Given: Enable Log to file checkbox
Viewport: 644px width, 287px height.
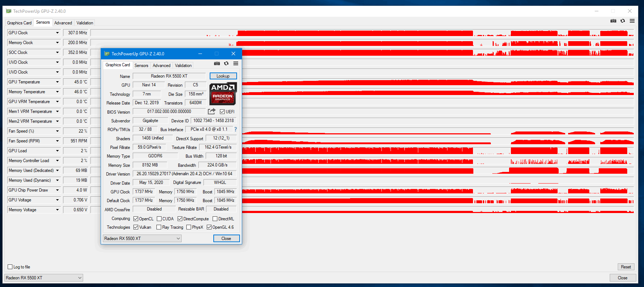Looking at the screenshot, I should (x=10, y=267).
